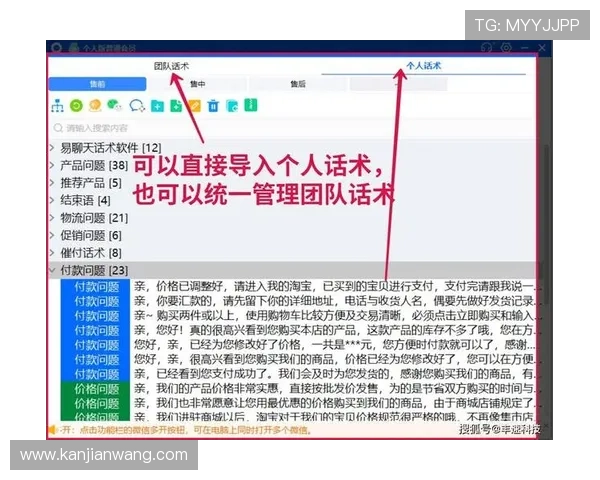Click the green WeChat multi-open icon
The image size is (600, 480).
(114, 105)
